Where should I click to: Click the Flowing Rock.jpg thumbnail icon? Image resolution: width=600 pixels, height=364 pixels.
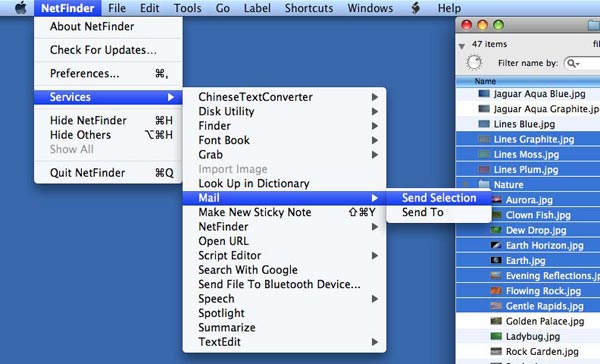pos(496,291)
